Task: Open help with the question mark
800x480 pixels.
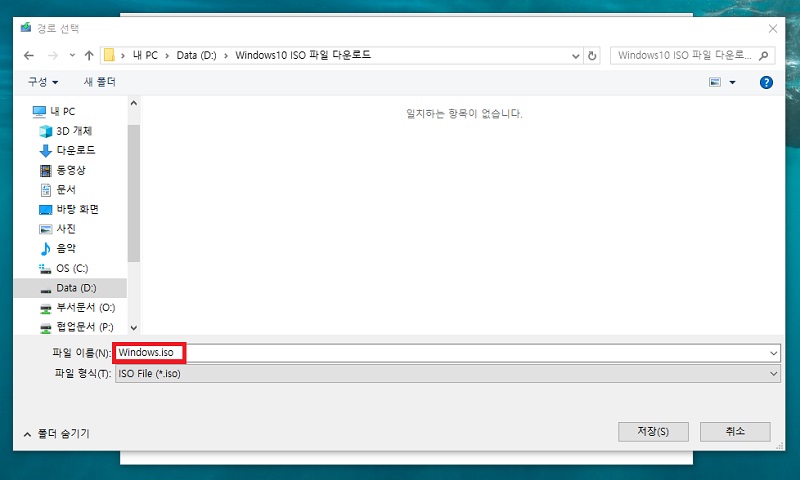Action: tap(766, 82)
